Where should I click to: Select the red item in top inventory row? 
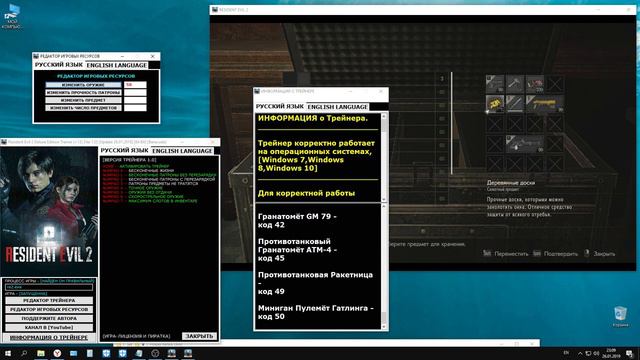[535, 84]
